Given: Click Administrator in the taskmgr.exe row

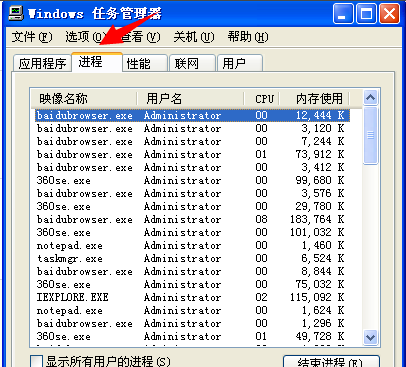Looking at the screenshot, I should (x=182, y=258).
